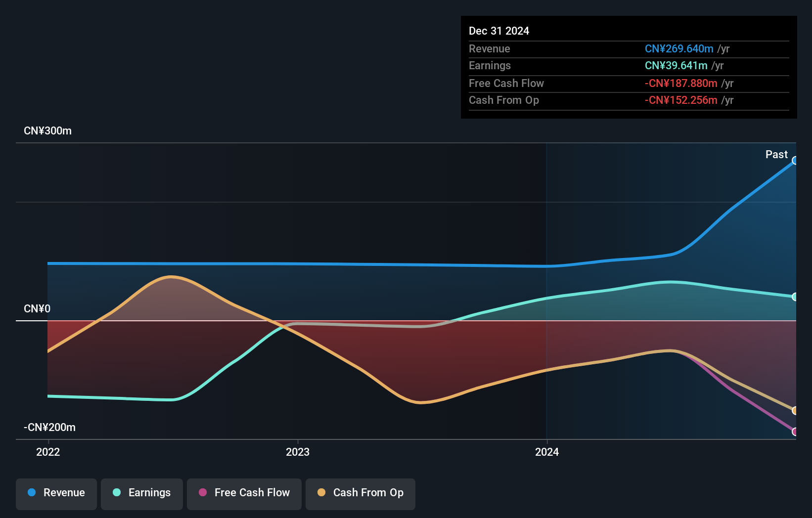Click the pink Free Cash Flow endpoint marker

[795, 432]
